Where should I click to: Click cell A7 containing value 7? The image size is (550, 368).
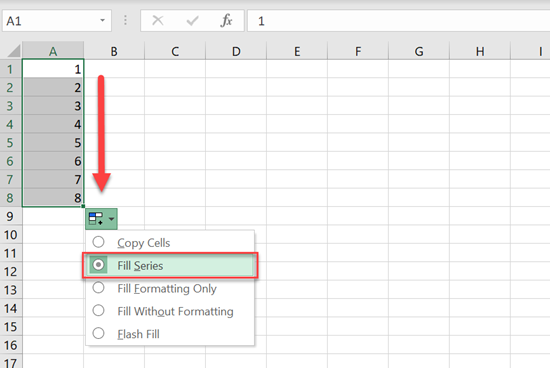pos(53,179)
